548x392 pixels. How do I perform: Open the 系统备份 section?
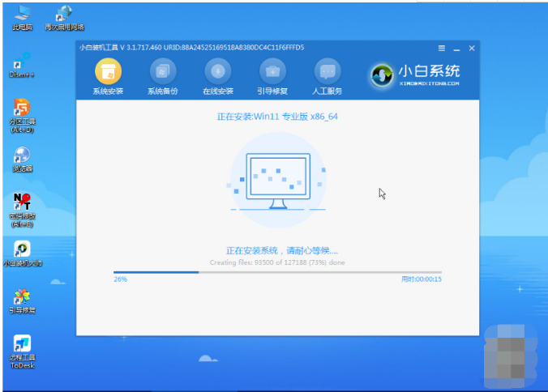pos(162,72)
